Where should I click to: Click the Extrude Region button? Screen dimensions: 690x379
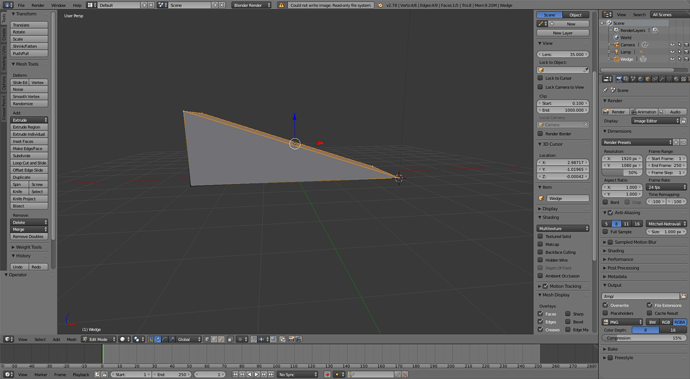click(29, 127)
